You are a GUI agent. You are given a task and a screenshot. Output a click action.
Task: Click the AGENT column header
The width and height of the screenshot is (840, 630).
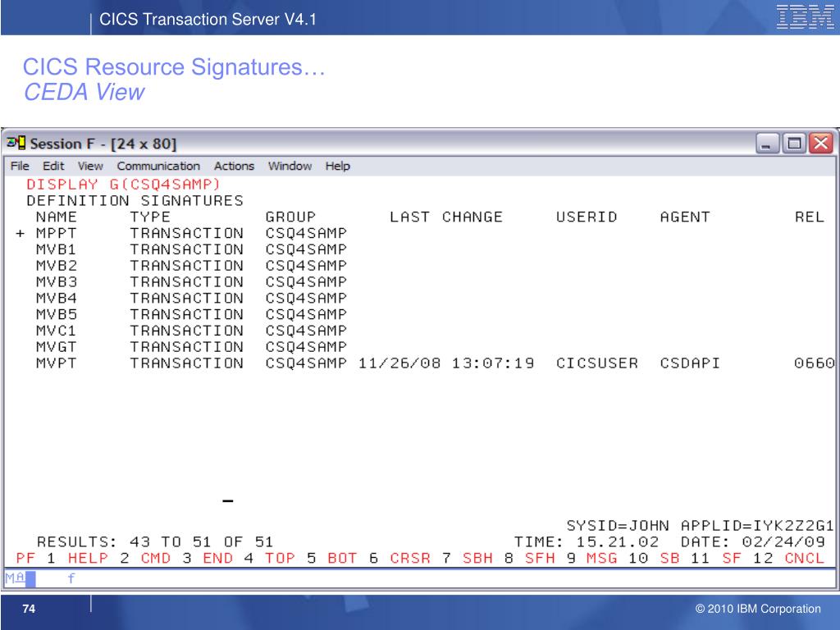685,217
